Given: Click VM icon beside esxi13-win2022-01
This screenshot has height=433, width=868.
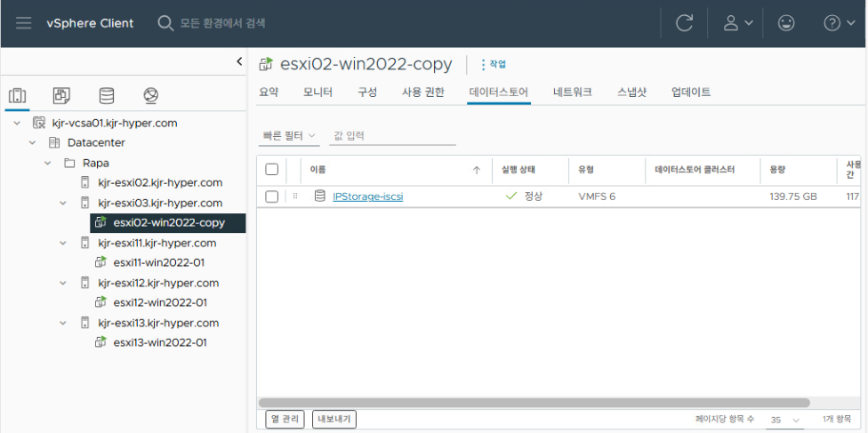Looking at the screenshot, I should (x=100, y=342).
